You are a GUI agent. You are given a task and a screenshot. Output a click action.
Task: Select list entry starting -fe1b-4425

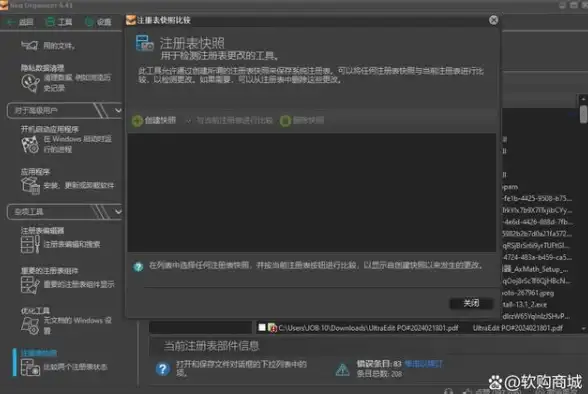[537, 198]
